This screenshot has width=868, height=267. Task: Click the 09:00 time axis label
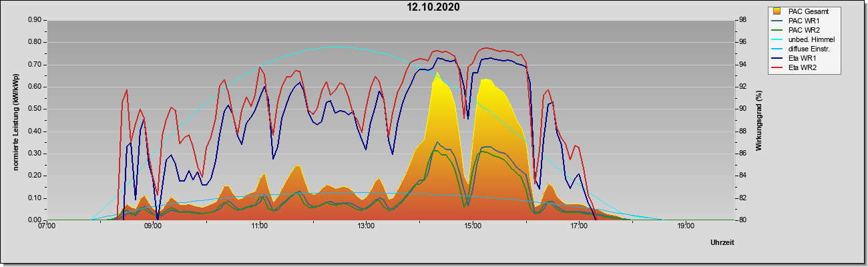[x=153, y=226]
